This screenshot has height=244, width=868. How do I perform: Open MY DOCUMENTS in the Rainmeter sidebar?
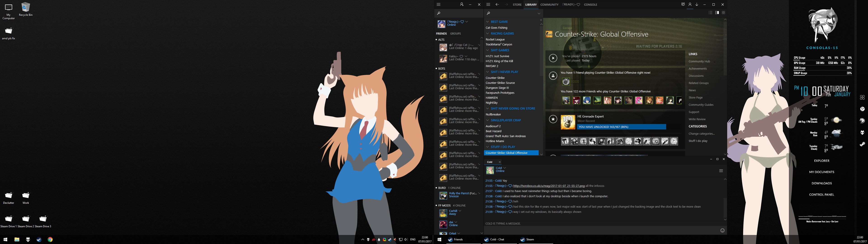tap(822, 172)
